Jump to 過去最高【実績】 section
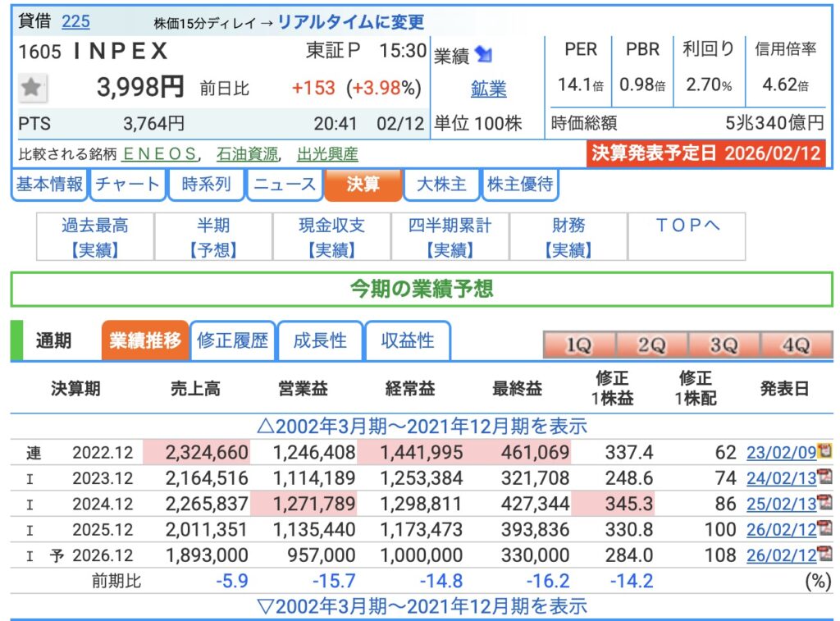Screen dimensions: 840x621 tap(95, 237)
